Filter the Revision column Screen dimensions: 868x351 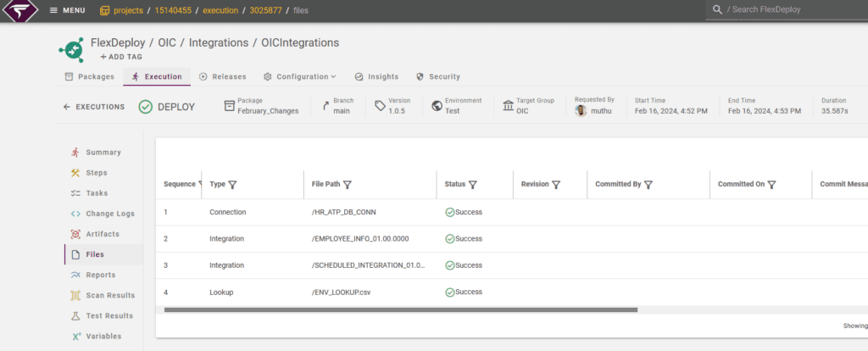pyautogui.click(x=556, y=184)
